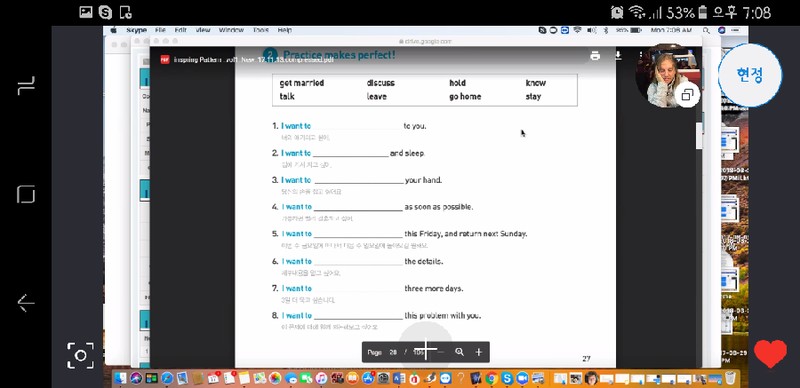Zoom out with the minus button
The height and width of the screenshot is (388, 800).
point(441,352)
